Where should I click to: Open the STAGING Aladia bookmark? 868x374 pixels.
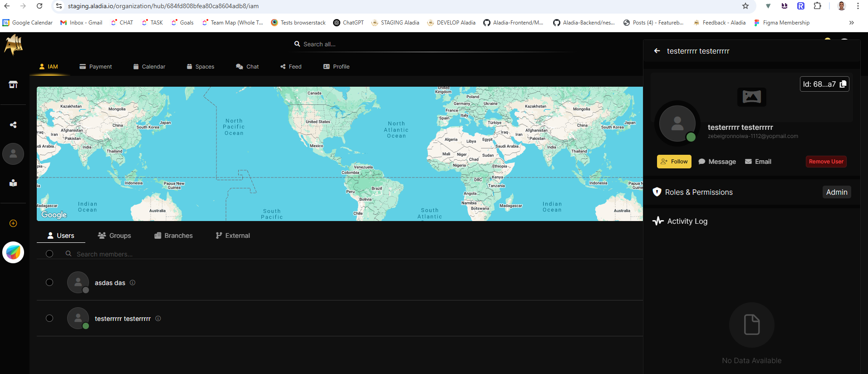395,23
